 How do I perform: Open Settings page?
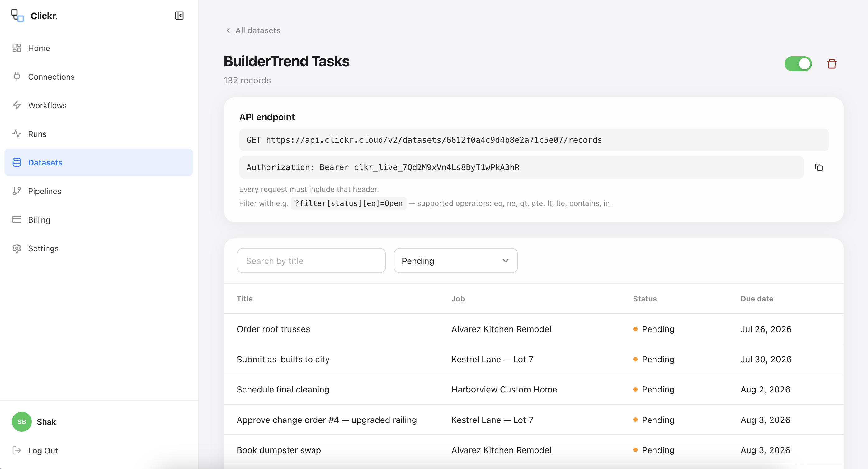point(98,248)
